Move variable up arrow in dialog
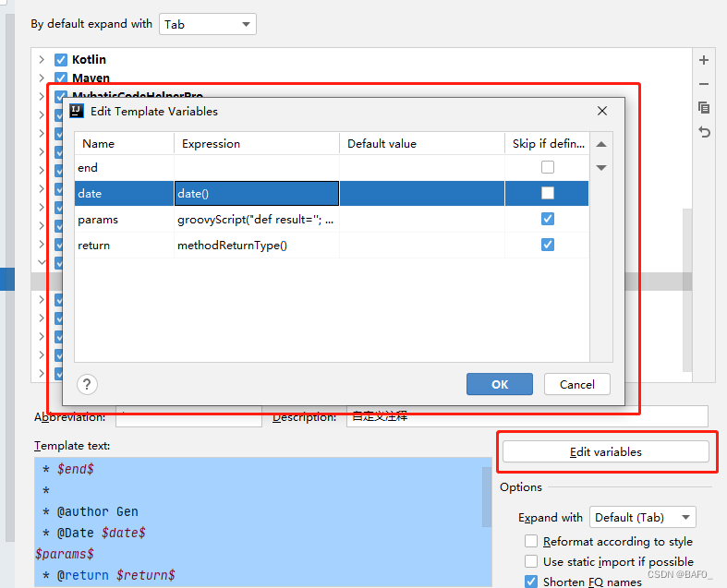This screenshot has width=727, height=588. 601,144
